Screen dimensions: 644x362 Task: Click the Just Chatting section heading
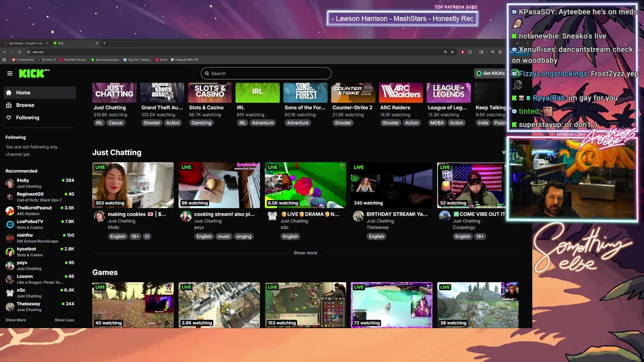pyautogui.click(x=117, y=152)
